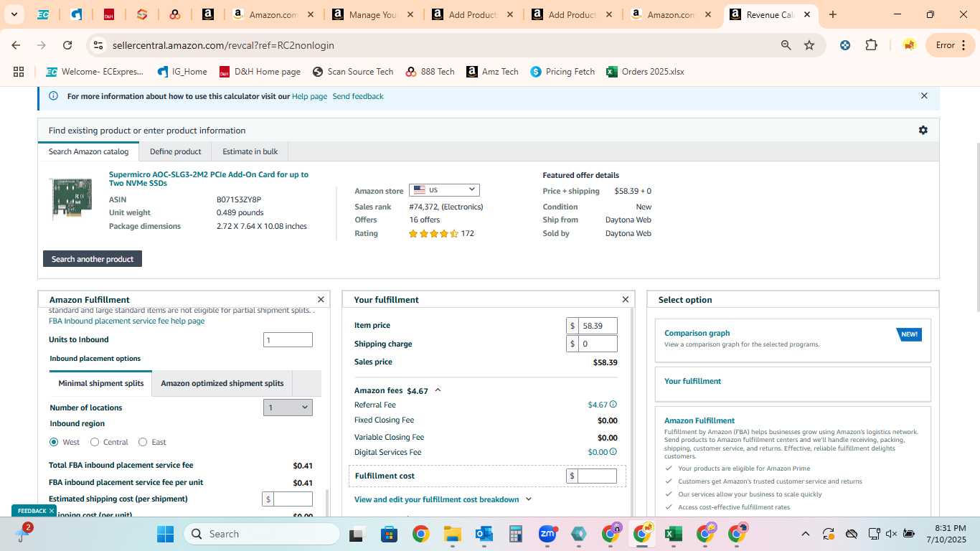This screenshot has height=551, width=980.
Task: Click the Shipping charge input field
Action: click(x=598, y=344)
